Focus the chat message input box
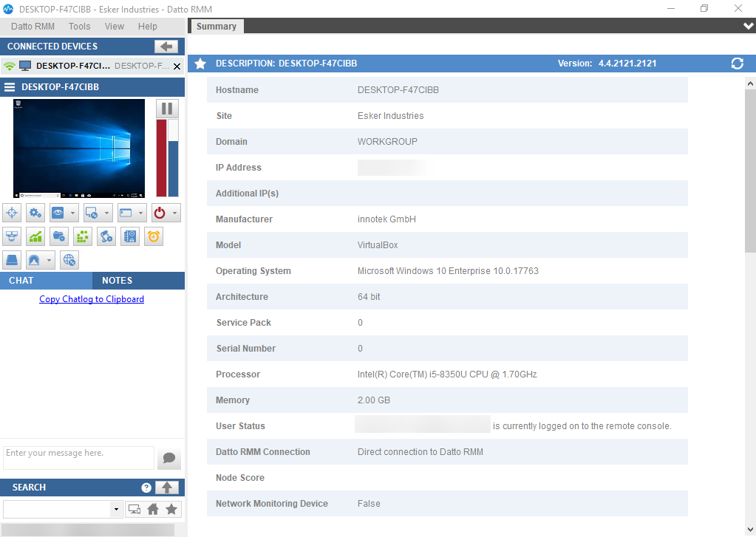Viewport: 756px width, 537px height. pyautogui.click(x=78, y=457)
